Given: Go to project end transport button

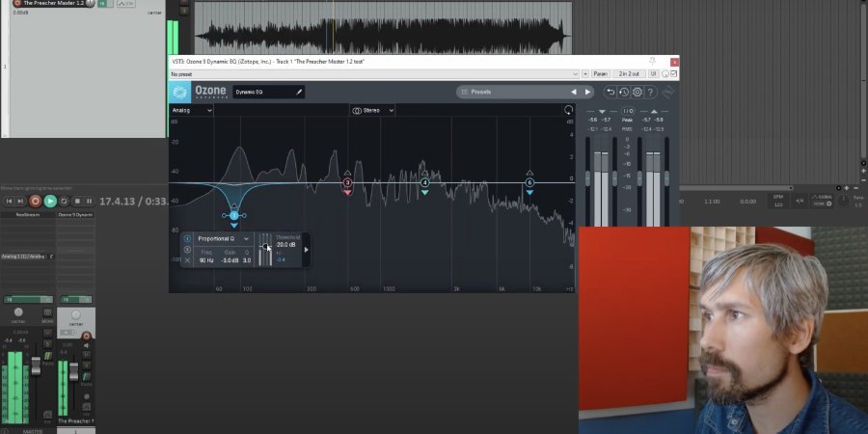Looking at the screenshot, I should point(20,201).
